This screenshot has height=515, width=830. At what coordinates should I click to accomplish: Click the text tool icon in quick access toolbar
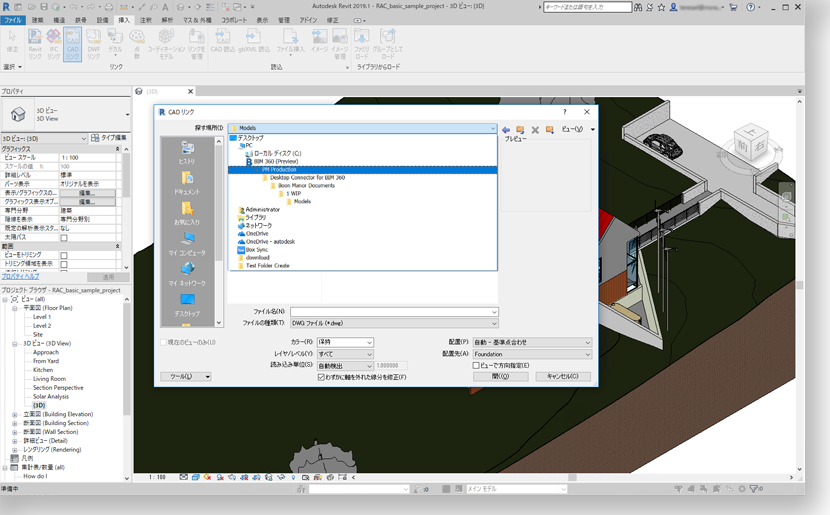coord(165,7)
